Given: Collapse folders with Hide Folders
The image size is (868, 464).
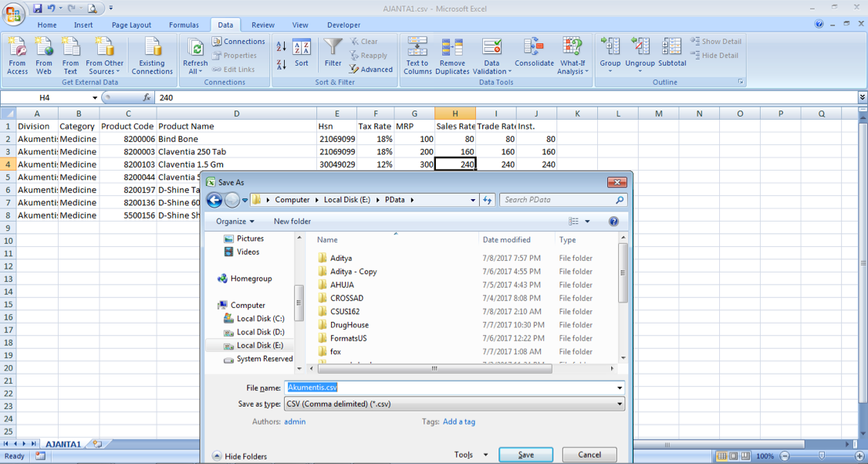Looking at the screenshot, I should point(240,456).
